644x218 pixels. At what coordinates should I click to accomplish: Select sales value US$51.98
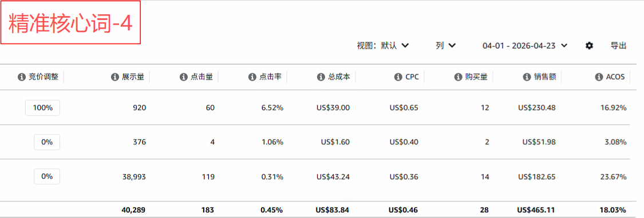(x=539, y=142)
